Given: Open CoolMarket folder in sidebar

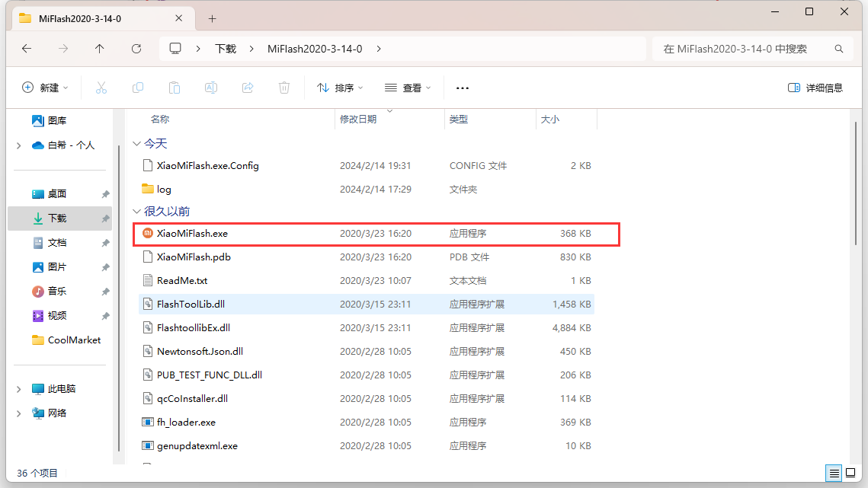Looking at the screenshot, I should tap(66, 340).
